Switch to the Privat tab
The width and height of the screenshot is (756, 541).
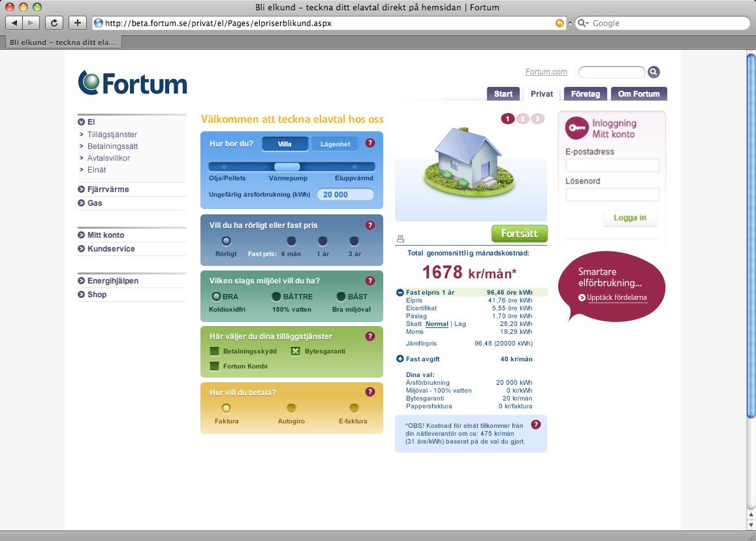point(542,94)
